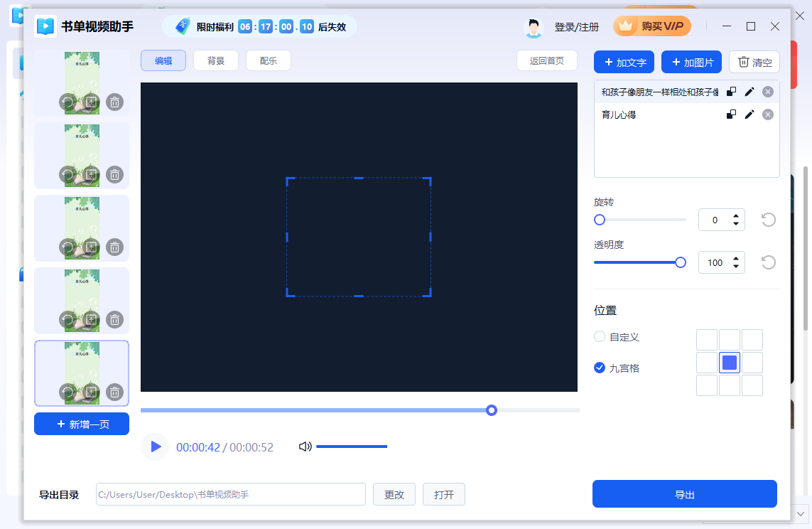Click the export directory path field
The image size is (812, 529).
[x=230, y=493]
